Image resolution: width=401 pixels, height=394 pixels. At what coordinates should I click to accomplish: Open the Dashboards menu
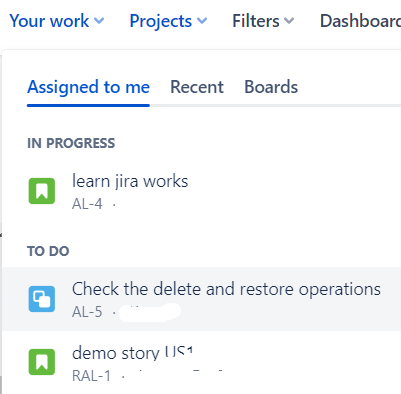pos(360,21)
